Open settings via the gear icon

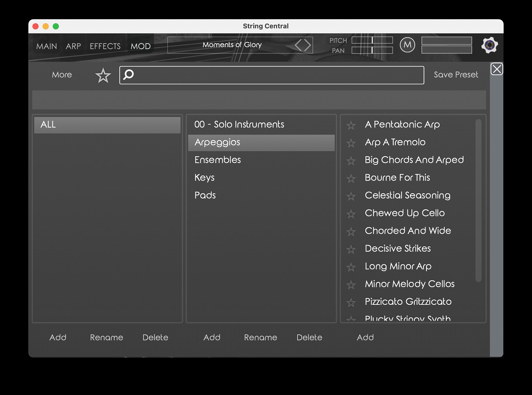490,45
